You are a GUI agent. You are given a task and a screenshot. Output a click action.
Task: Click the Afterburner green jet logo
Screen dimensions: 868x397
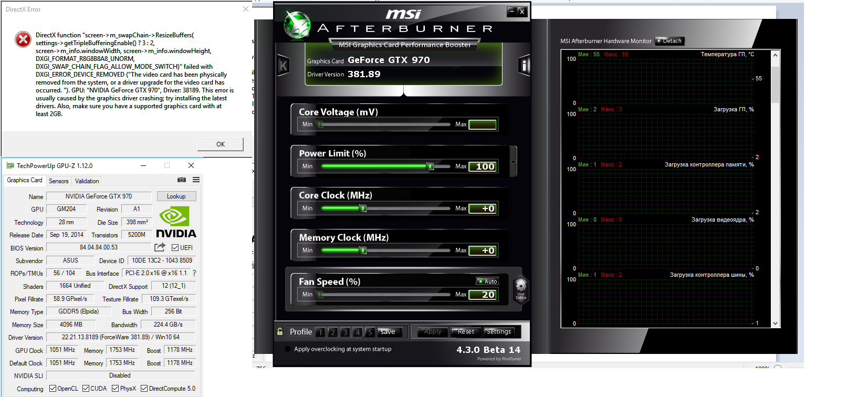tap(297, 25)
